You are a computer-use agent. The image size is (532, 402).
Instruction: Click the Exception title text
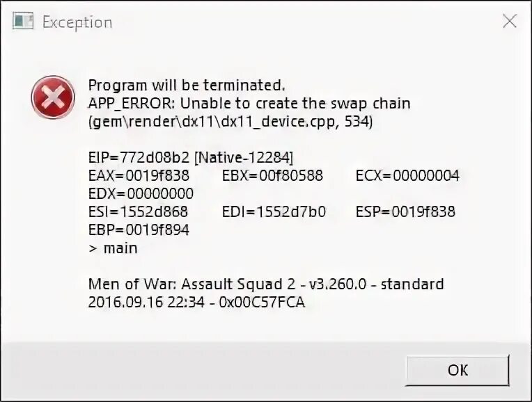click(x=77, y=23)
